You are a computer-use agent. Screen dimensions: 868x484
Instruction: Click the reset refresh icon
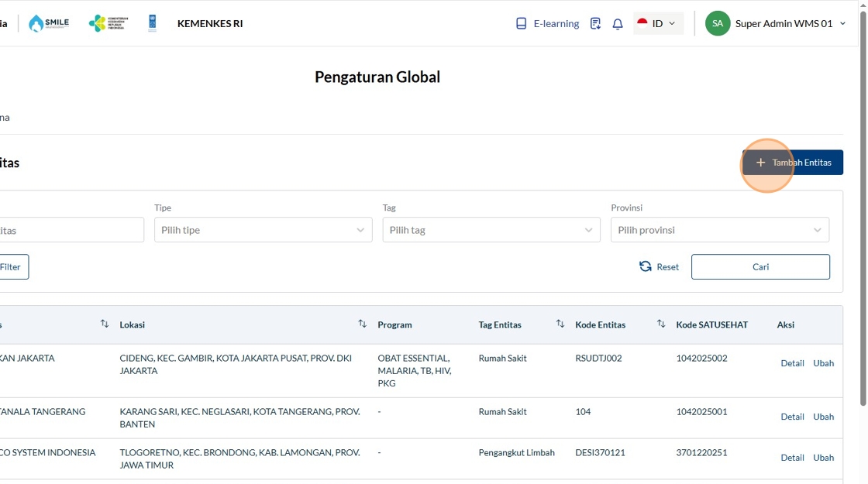646,266
